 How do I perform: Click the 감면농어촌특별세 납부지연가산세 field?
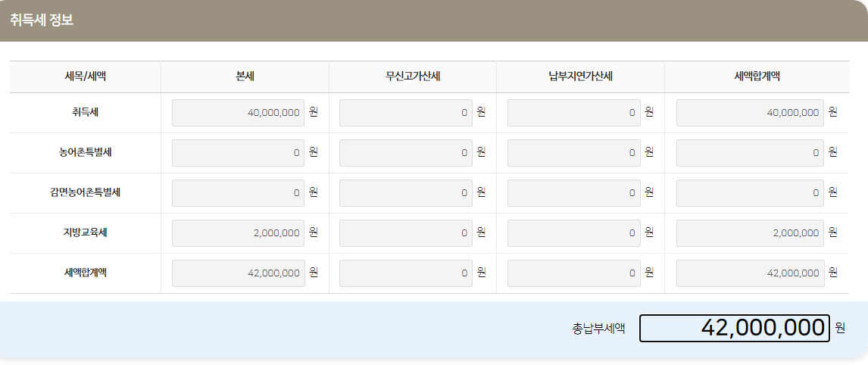(573, 193)
